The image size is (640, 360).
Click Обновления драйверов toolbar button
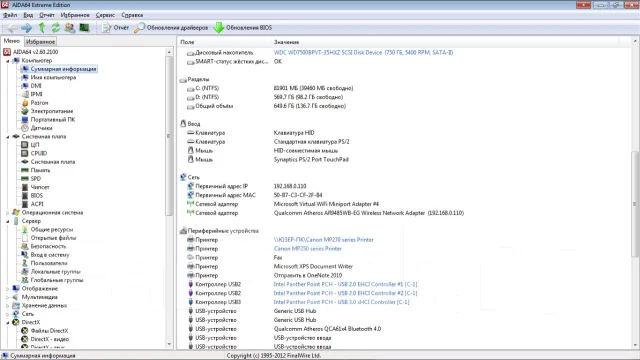coord(171,28)
